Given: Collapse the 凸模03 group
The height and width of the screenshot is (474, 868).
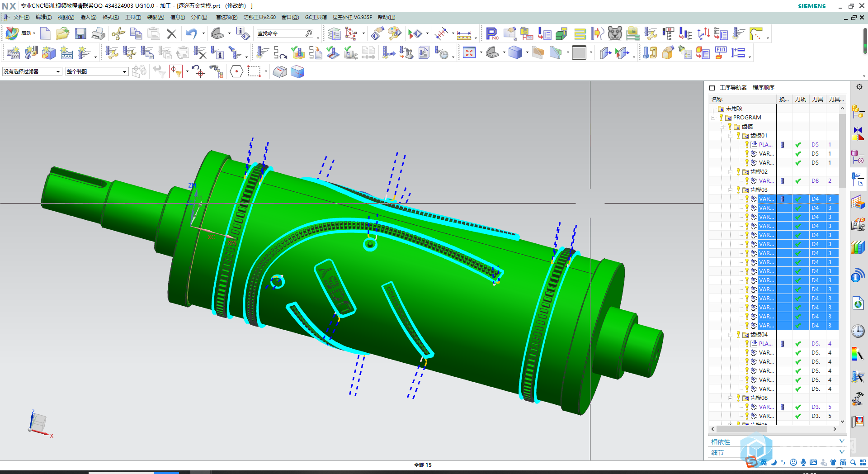Looking at the screenshot, I should tap(731, 190).
